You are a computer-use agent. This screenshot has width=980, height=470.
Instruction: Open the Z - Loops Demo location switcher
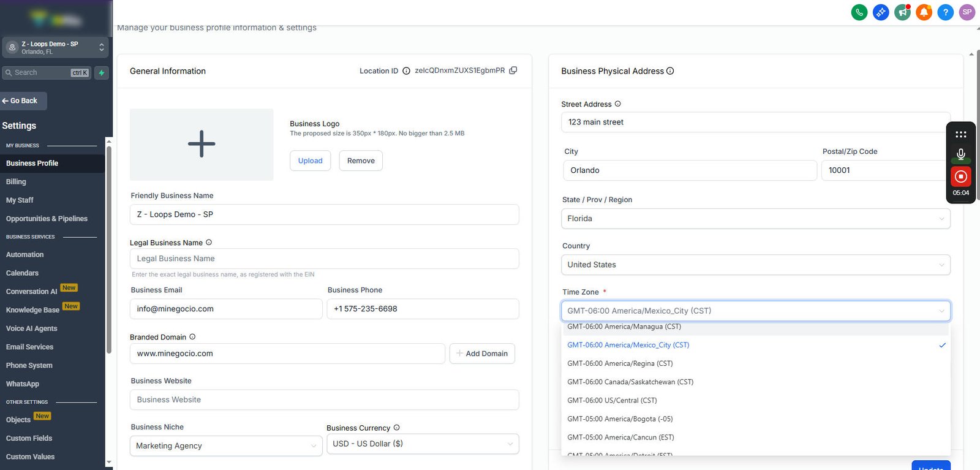pyautogui.click(x=55, y=47)
